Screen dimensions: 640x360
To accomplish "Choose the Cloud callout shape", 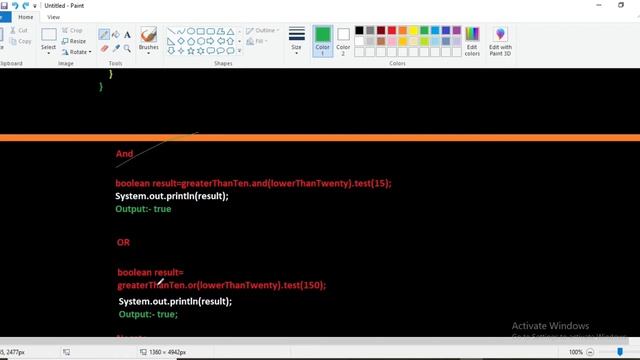I will [x=231, y=51].
